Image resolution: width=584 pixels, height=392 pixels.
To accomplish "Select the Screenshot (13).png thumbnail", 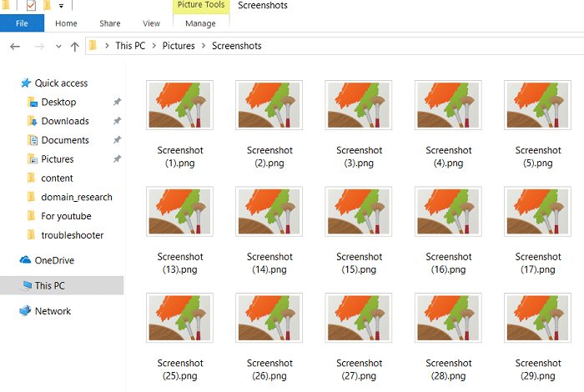I will tap(179, 212).
